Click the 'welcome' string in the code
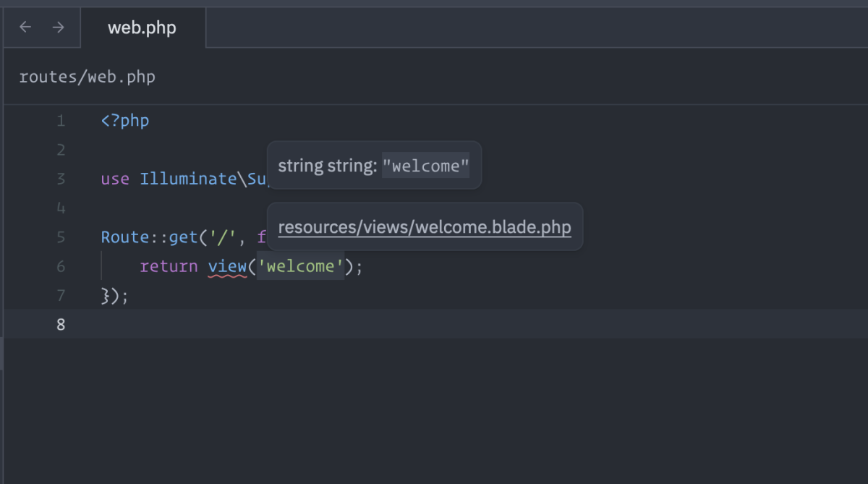Image resolution: width=868 pixels, height=484 pixels. point(301,266)
